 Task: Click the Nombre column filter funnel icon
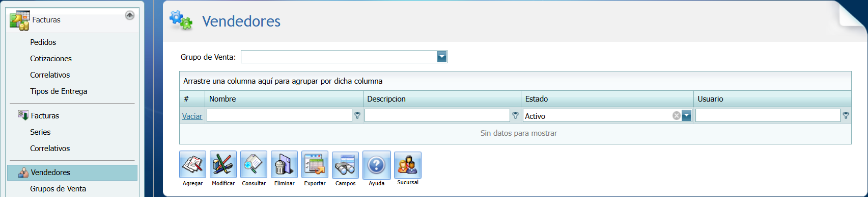pyautogui.click(x=357, y=116)
